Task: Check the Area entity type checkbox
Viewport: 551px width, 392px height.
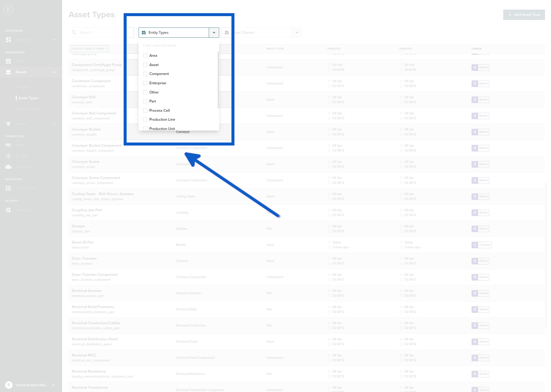Action: point(145,56)
